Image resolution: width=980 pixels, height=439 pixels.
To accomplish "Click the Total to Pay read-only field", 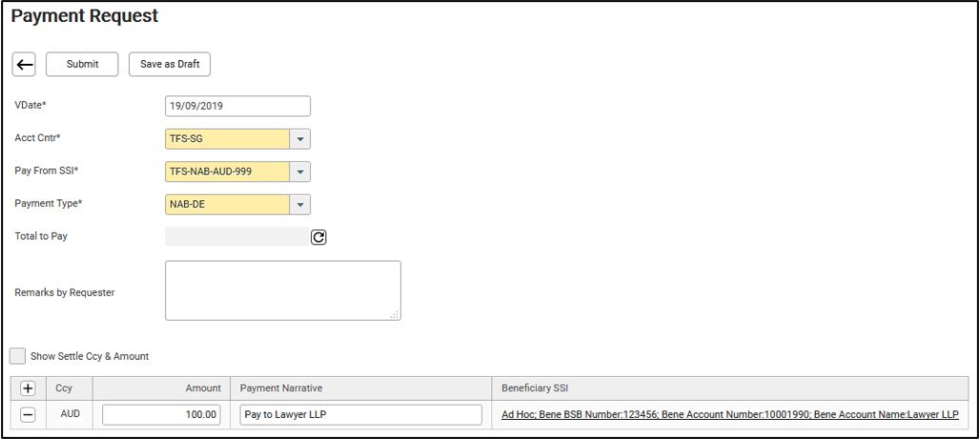I will point(236,236).
